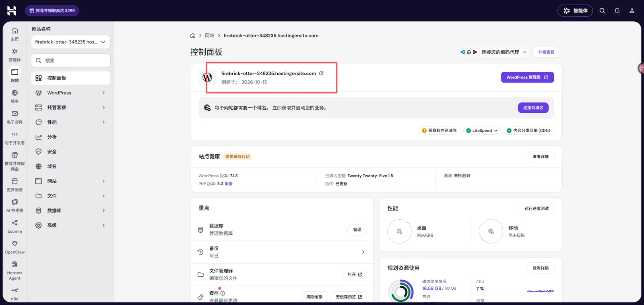Click the breadcrumb home icon
Image resolution: width=644 pixels, height=305 pixels.
pos(193,35)
